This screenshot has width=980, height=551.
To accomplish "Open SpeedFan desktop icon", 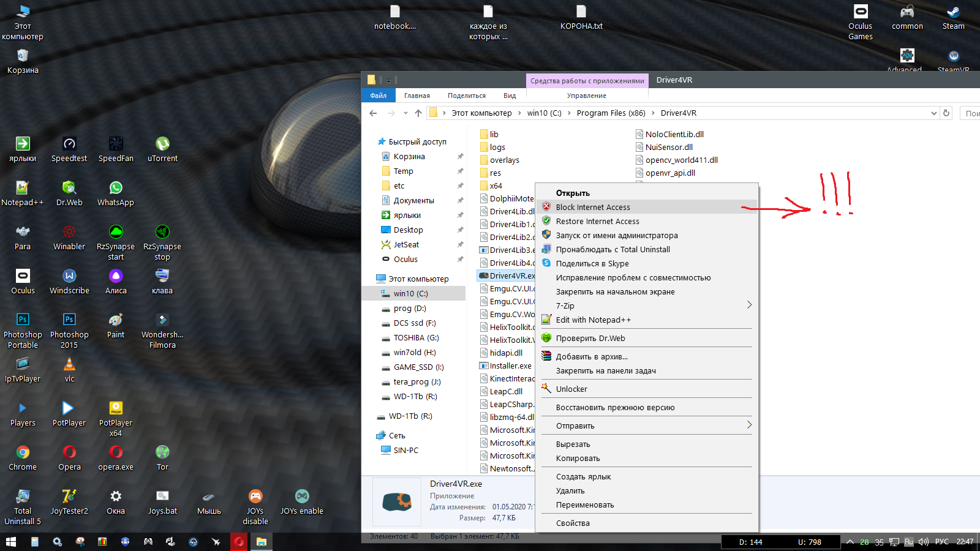I will 116,150.
